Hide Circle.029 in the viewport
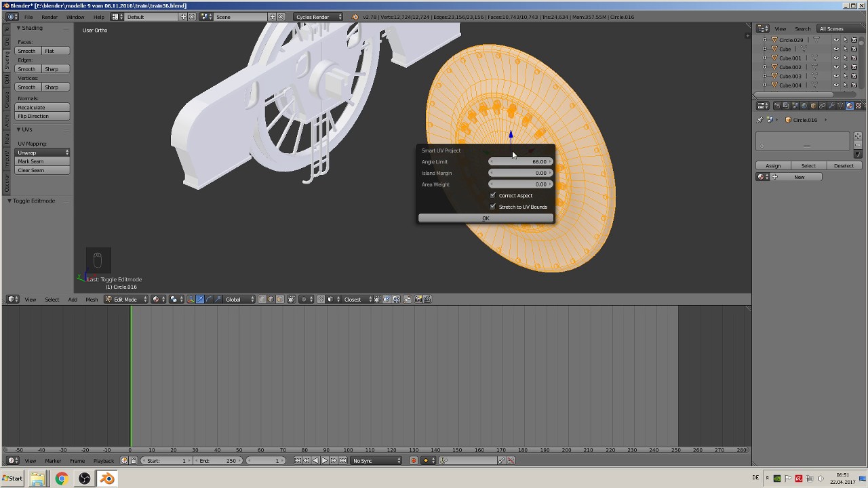Screen dimensions: 868x488 [836, 40]
